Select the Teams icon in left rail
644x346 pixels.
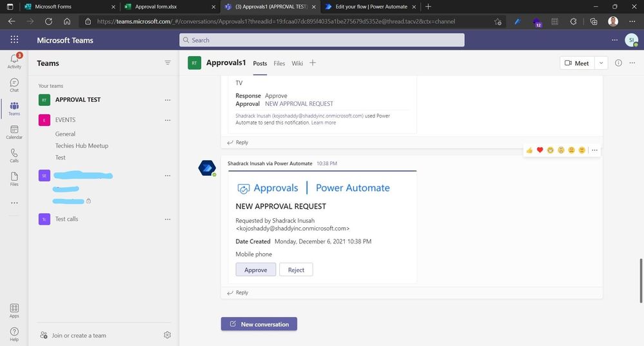tap(14, 108)
